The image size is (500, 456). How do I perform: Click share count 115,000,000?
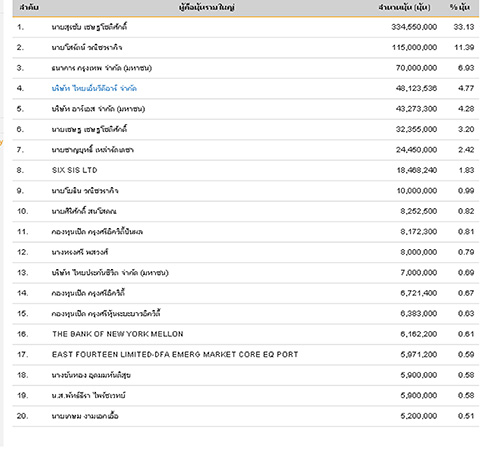pyautogui.click(x=414, y=47)
